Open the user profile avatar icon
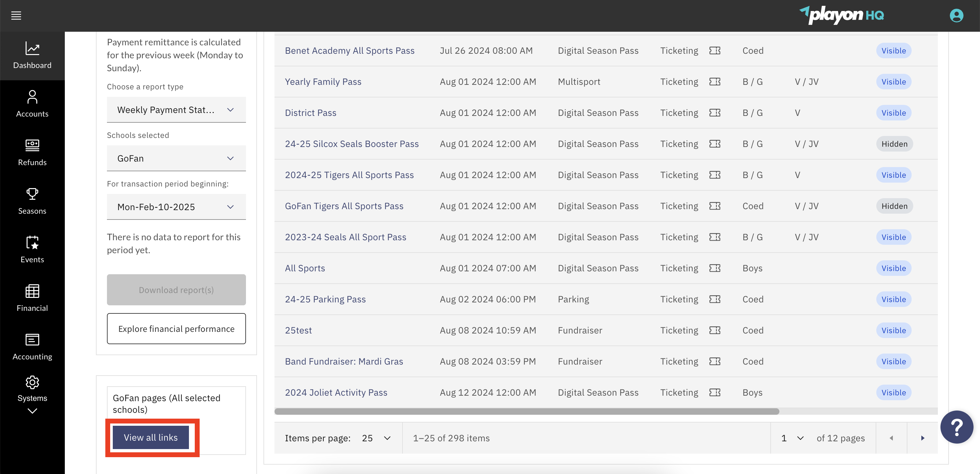This screenshot has height=474, width=980. click(956, 16)
